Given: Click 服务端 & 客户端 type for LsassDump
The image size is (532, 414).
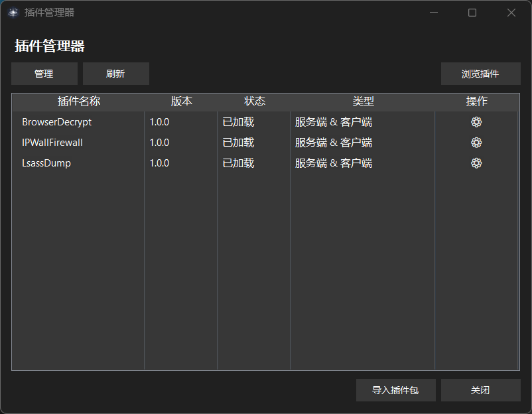Looking at the screenshot, I should click(x=334, y=163).
